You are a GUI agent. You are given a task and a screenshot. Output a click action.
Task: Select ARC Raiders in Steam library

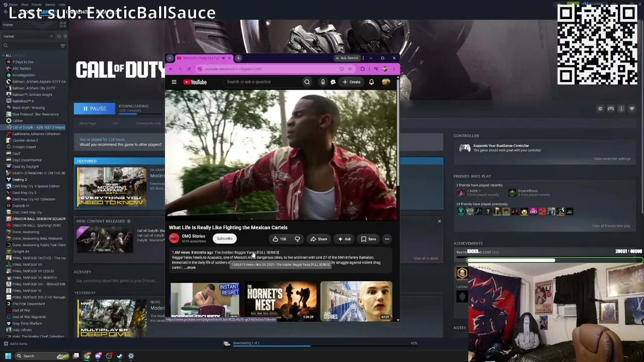click(x=22, y=68)
